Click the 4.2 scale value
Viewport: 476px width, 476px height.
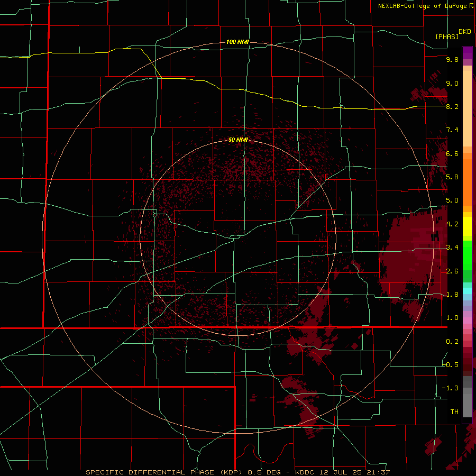pos(452,224)
